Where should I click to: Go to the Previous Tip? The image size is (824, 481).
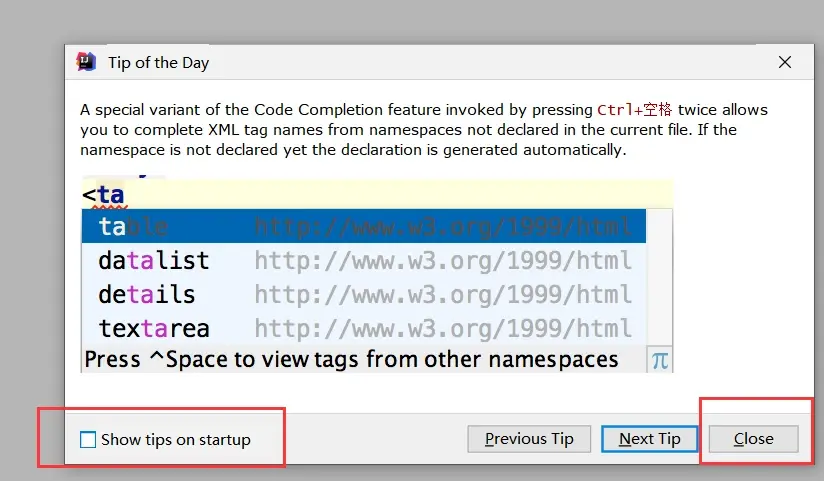(x=529, y=439)
